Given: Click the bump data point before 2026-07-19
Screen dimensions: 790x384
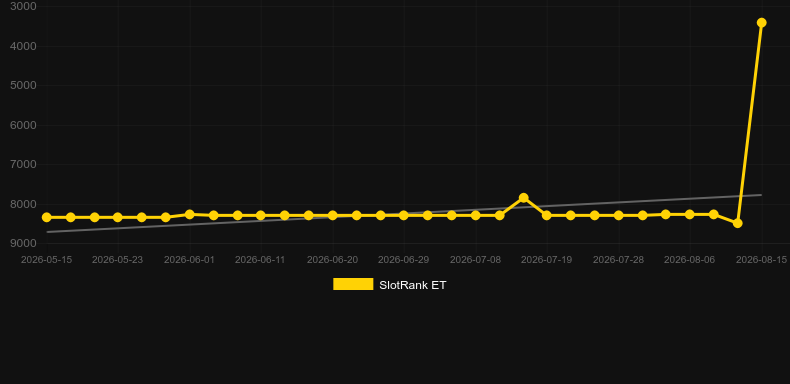Looking at the screenshot, I should pyautogui.click(x=523, y=198).
